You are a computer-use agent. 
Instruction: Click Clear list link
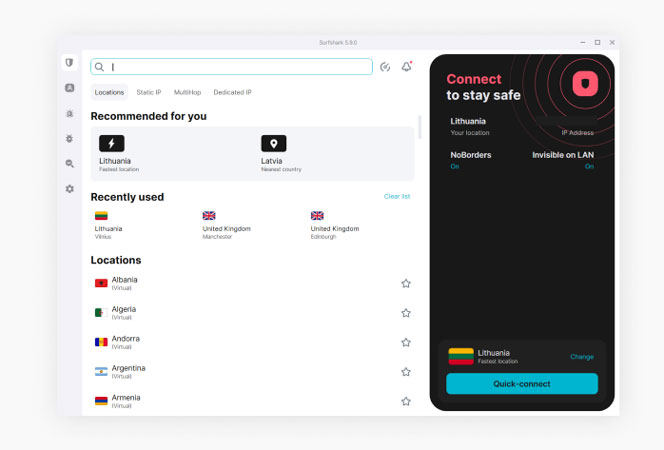pos(397,196)
